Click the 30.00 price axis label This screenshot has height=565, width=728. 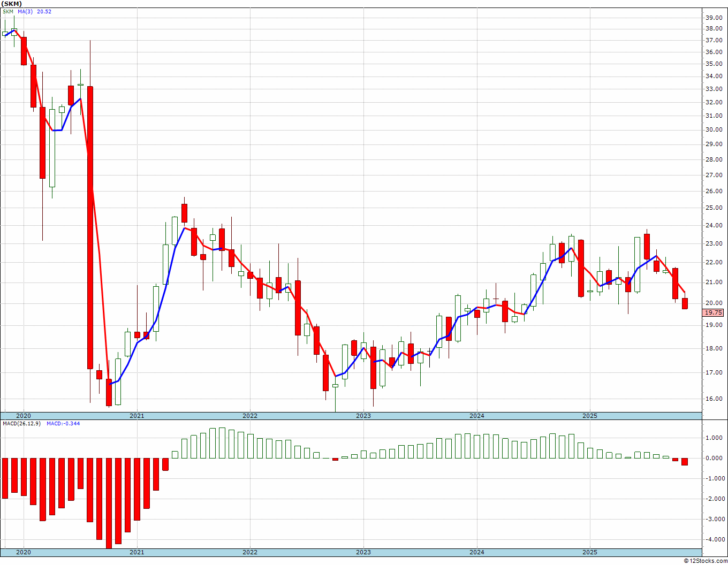713,129
